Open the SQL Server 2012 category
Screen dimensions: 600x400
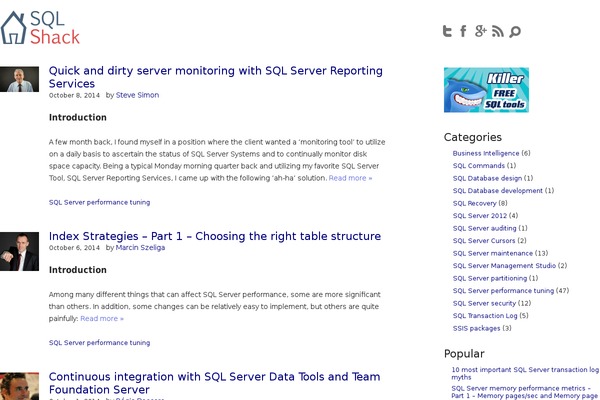click(480, 216)
